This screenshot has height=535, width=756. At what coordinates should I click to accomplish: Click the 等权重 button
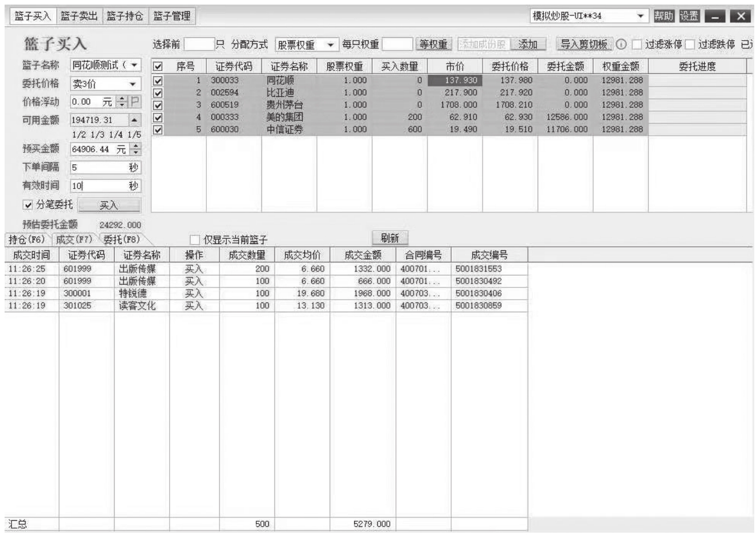pyautogui.click(x=433, y=45)
